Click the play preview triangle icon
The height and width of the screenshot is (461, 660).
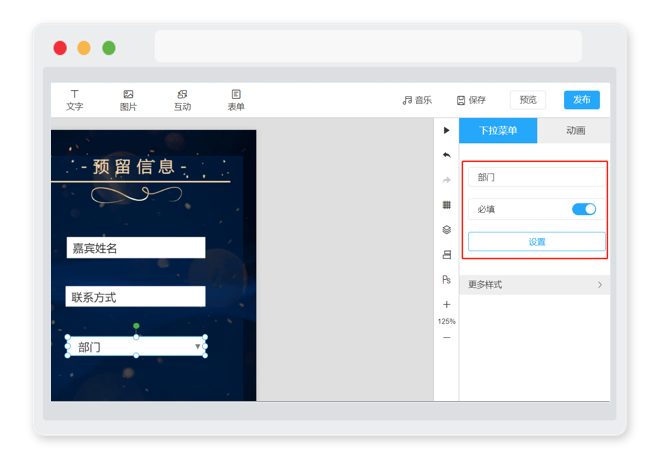click(447, 130)
